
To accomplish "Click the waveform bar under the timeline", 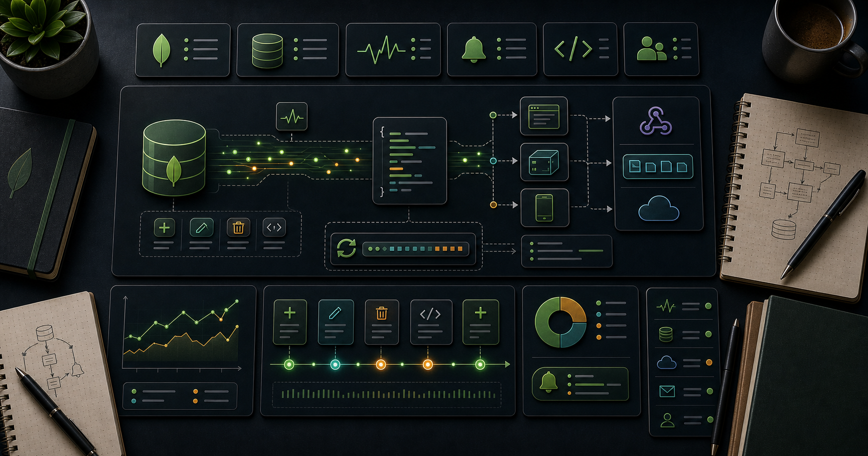I will [x=387, y=394].
